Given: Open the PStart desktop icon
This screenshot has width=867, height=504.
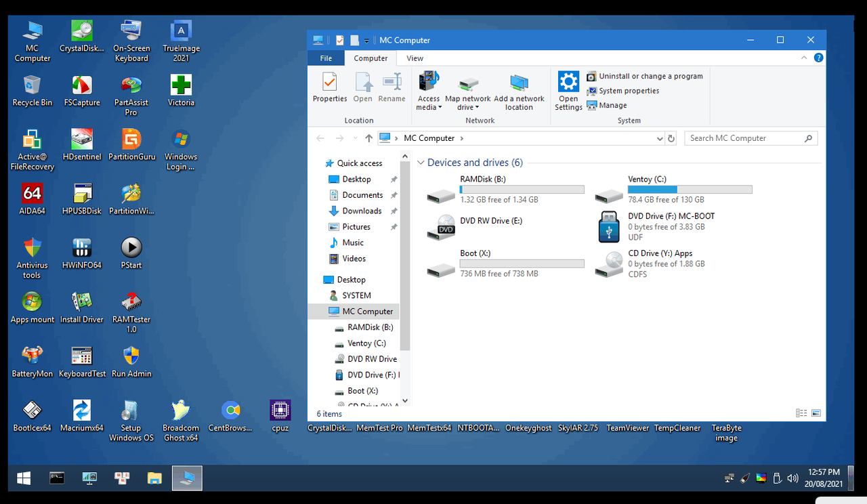Looking at the screenshot, I should 131,253.
